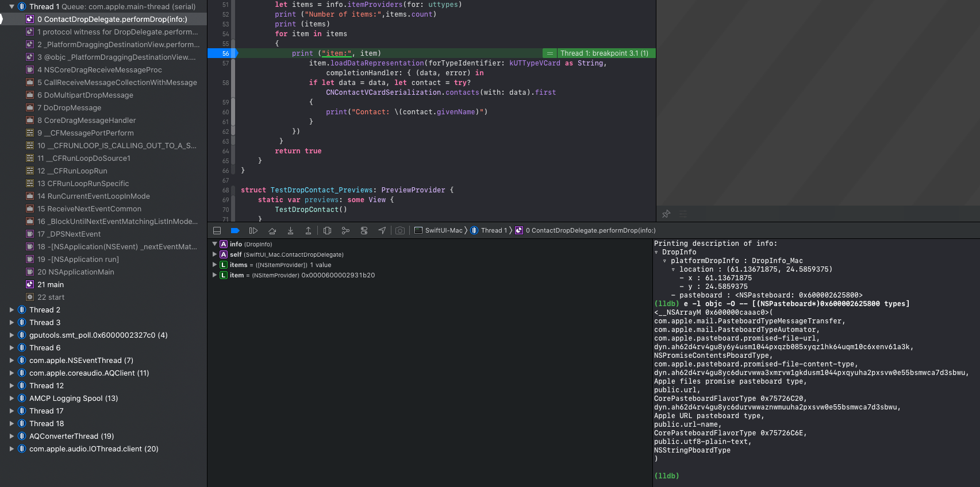Click 'public.utf8-plain-text,' in console output

pos(703,442)
